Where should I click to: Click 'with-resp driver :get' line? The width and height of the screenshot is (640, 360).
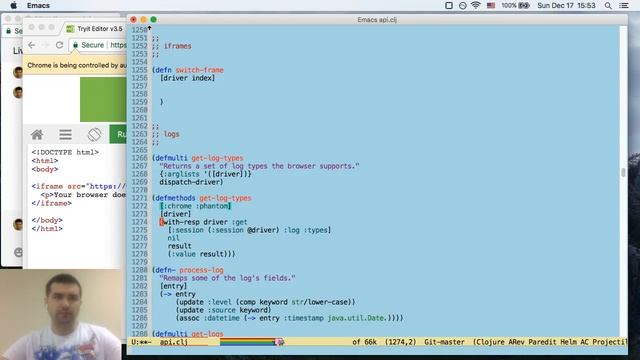[x=203, y=222]
